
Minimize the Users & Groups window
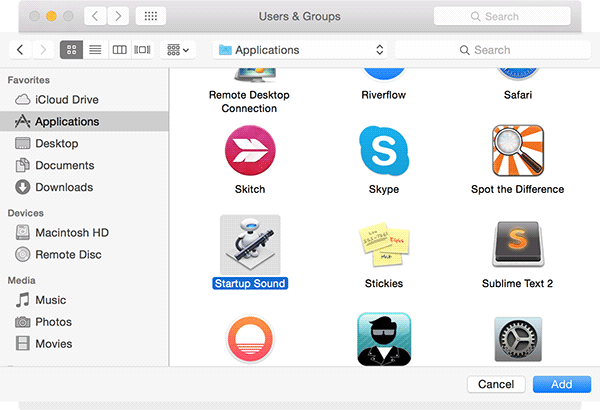(51, 16)
